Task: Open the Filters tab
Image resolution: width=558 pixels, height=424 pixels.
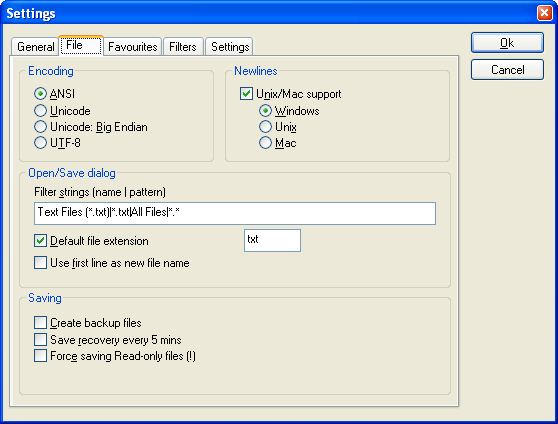Action: pos(183,47)
